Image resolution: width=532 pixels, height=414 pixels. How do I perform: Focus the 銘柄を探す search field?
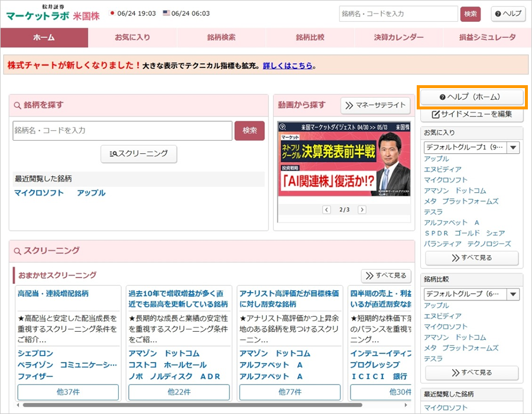pos(122,131)
